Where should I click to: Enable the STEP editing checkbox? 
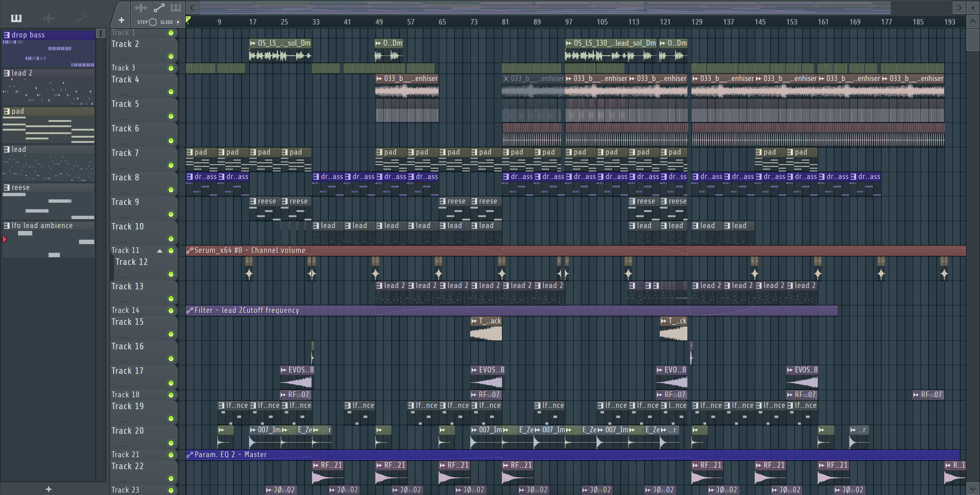[x=153, y=22]
